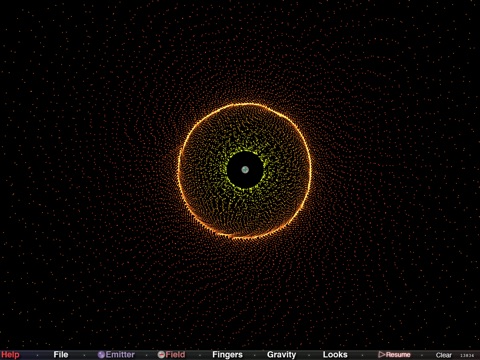Open the Fingers menu

227,355
